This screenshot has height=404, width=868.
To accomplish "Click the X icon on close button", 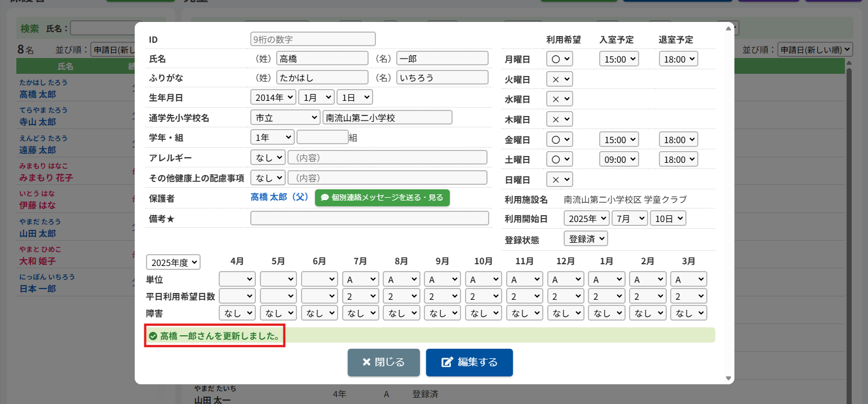I will pyautogui.click(x=366, y=362).
